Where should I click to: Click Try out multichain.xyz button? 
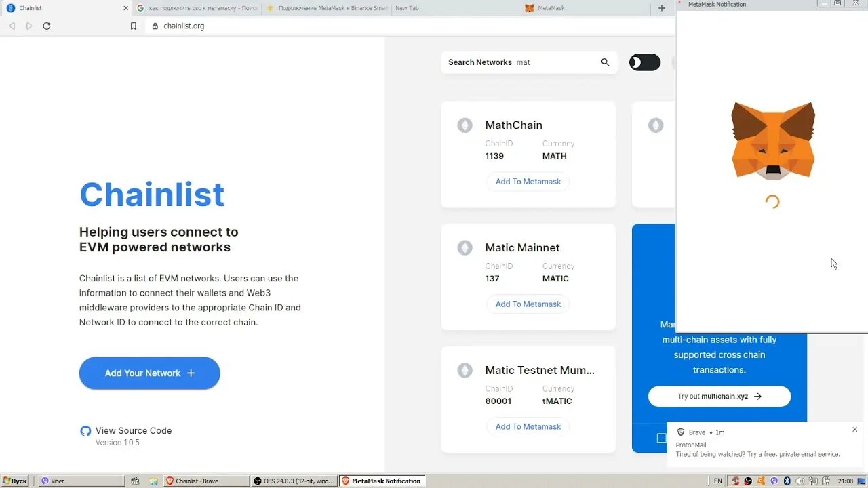pyautogui.click(x=719, y=396)
